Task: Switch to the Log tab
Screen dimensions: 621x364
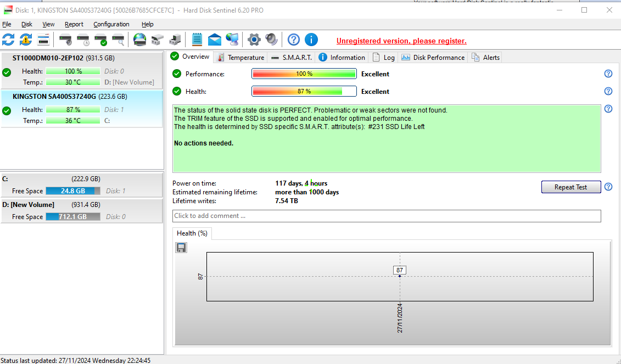Action: pos(383,58)
